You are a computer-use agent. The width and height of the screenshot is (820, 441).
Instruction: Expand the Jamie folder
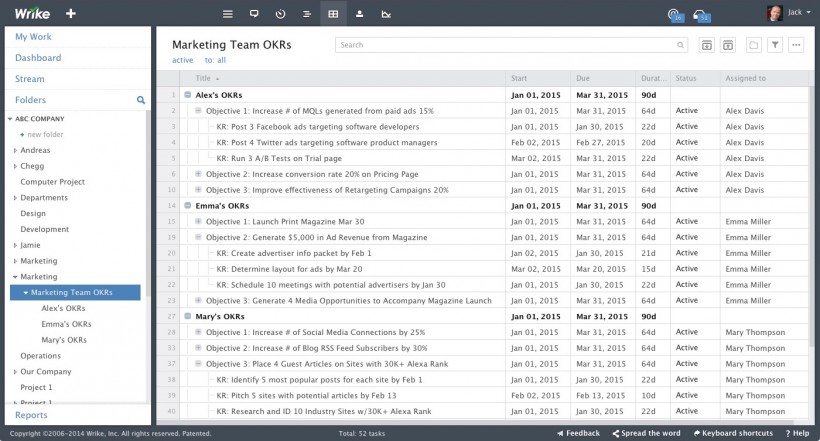[15, 245]
